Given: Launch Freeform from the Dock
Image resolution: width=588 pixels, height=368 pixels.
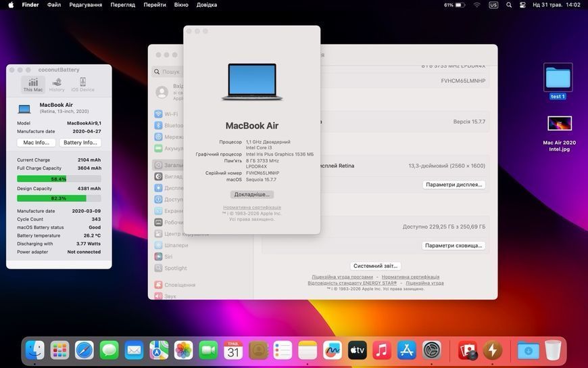Looking at the screenshot, I should [x=333, y=350].
